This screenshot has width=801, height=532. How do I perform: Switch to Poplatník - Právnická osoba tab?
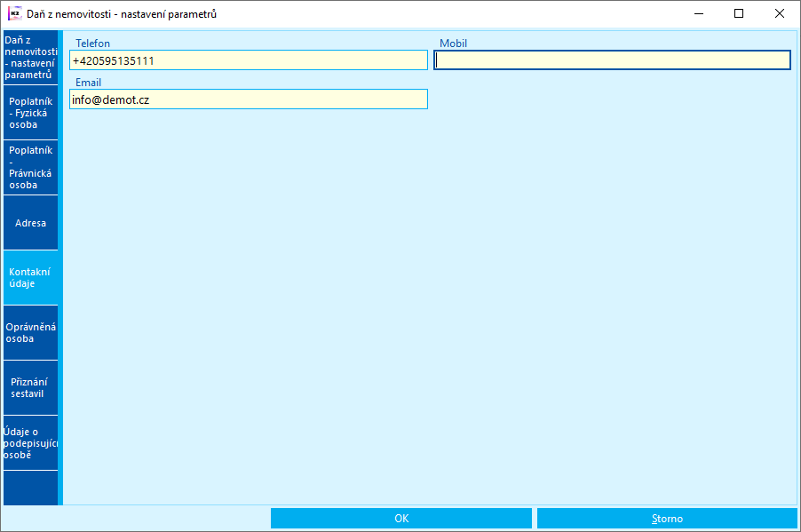(31, 168)
